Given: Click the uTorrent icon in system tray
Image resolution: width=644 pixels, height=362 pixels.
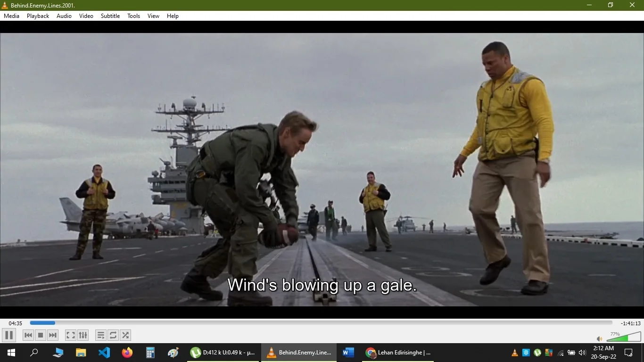Looking at the screenshot, I should tap(537, 353).
